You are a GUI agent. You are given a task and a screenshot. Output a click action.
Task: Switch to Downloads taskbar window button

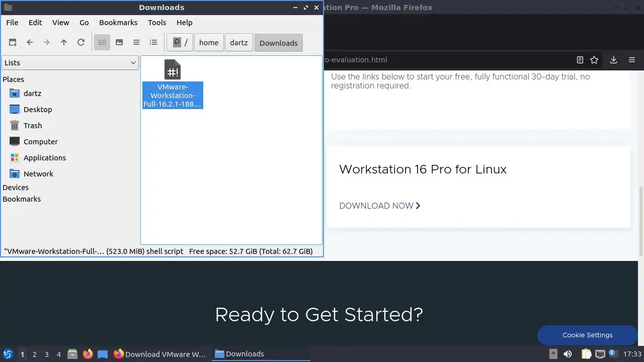261,354
